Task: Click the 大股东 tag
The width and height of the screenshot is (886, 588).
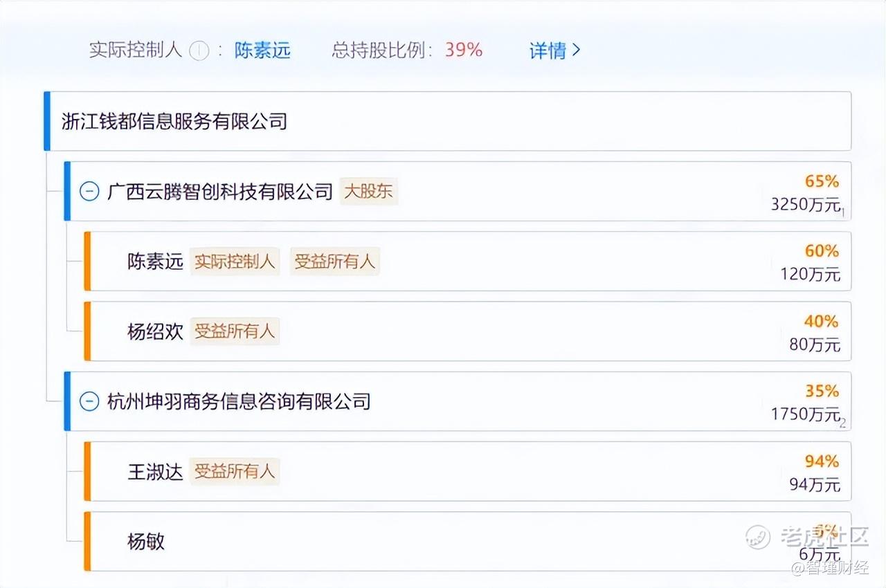Action: (x=368, y=192)
